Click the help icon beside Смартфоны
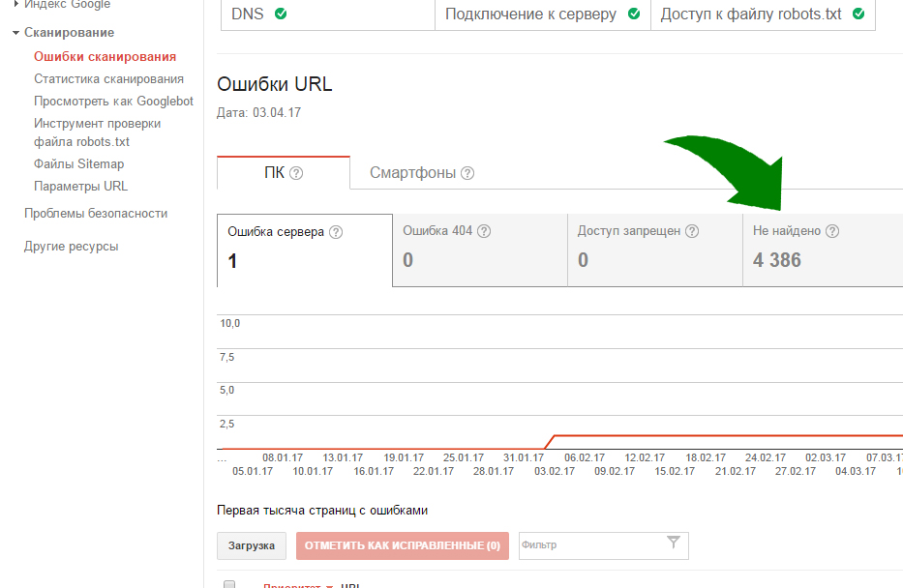 click(x=467, y=174)
